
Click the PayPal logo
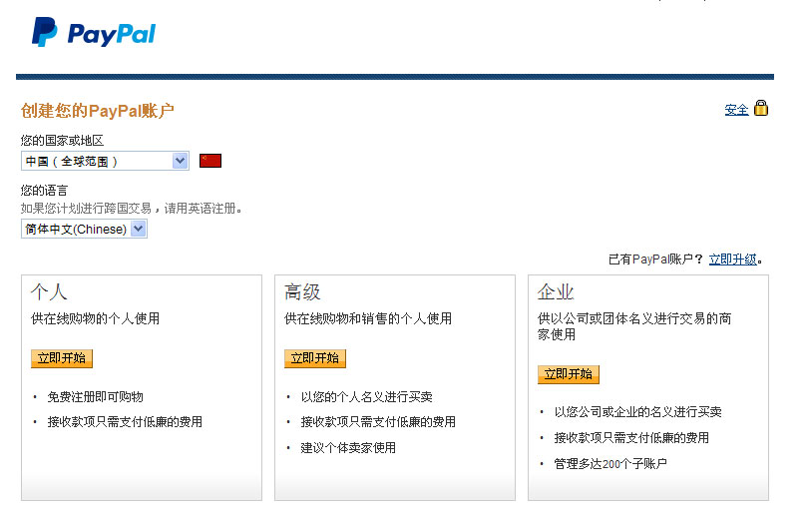pyautogui.click(x=93, y=32)
